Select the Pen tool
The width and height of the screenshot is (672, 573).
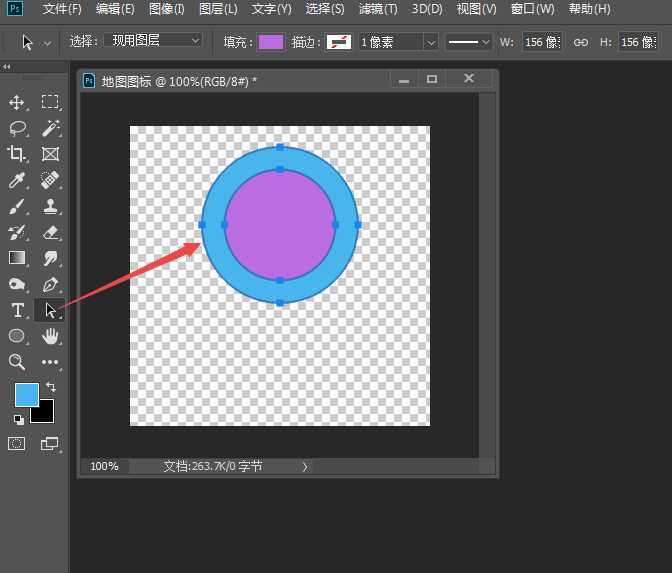[x=50, y=284]
